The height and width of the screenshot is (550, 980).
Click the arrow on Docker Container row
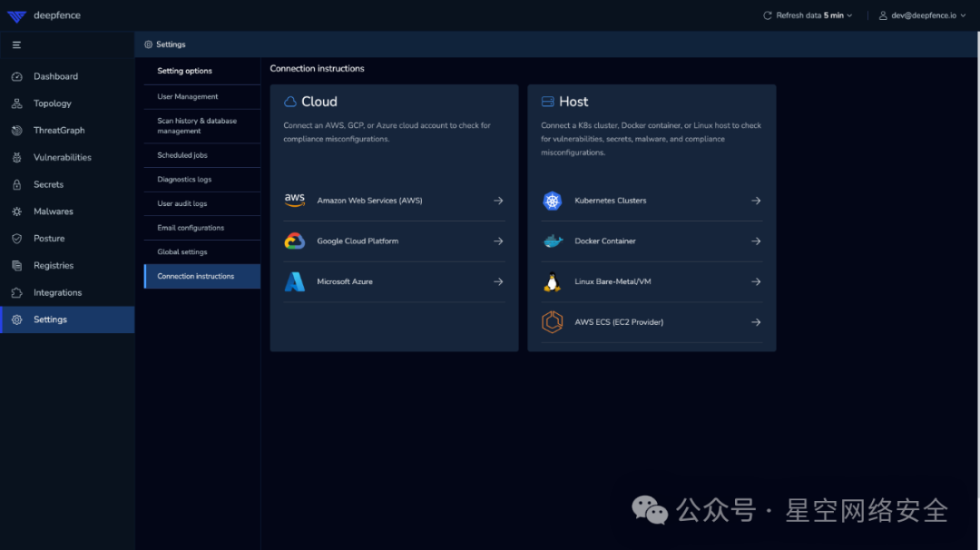click(756, 241)
